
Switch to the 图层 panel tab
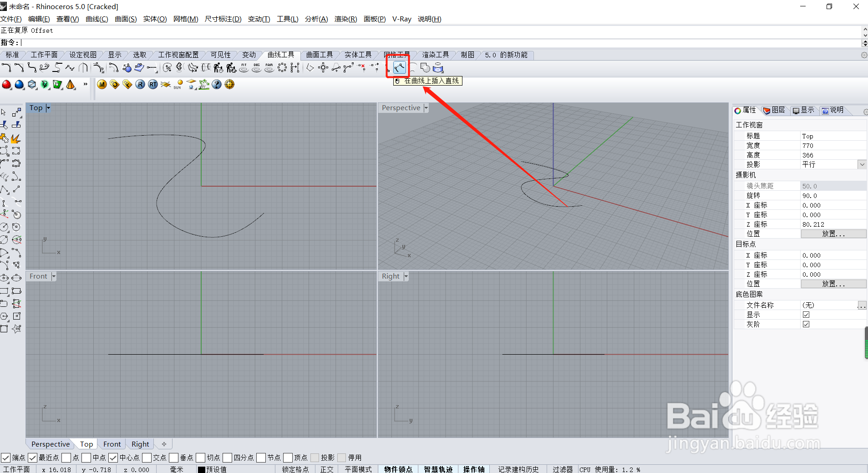[775, 110]
